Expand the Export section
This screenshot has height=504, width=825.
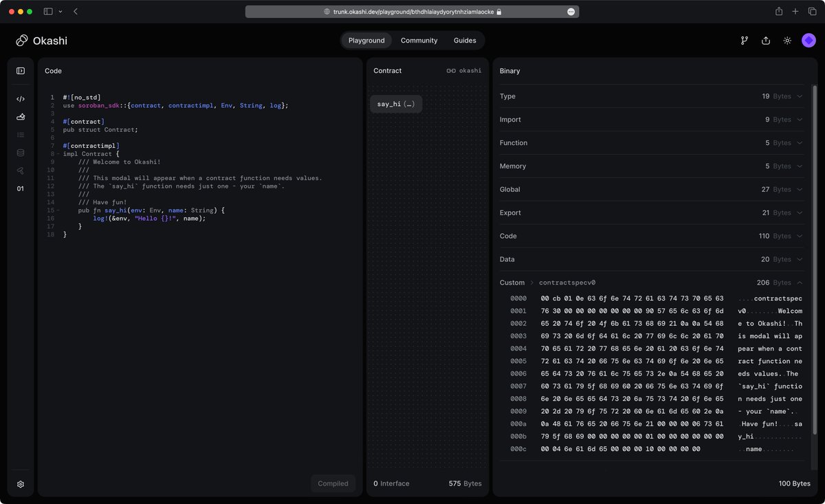[x=651, y=213]
